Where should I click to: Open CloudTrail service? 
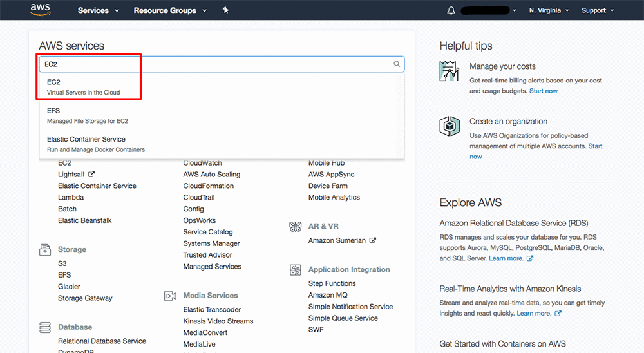199,197
